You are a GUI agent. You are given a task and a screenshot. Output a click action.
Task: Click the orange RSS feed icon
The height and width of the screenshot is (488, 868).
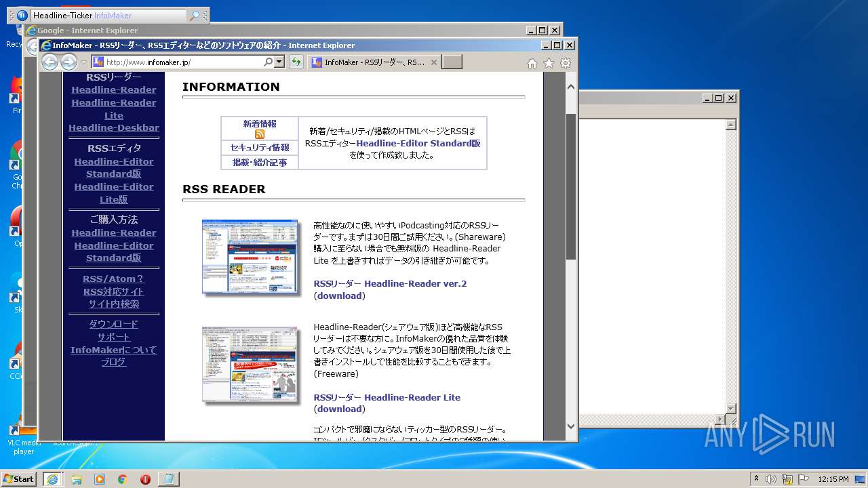click(x=260, y=134)
